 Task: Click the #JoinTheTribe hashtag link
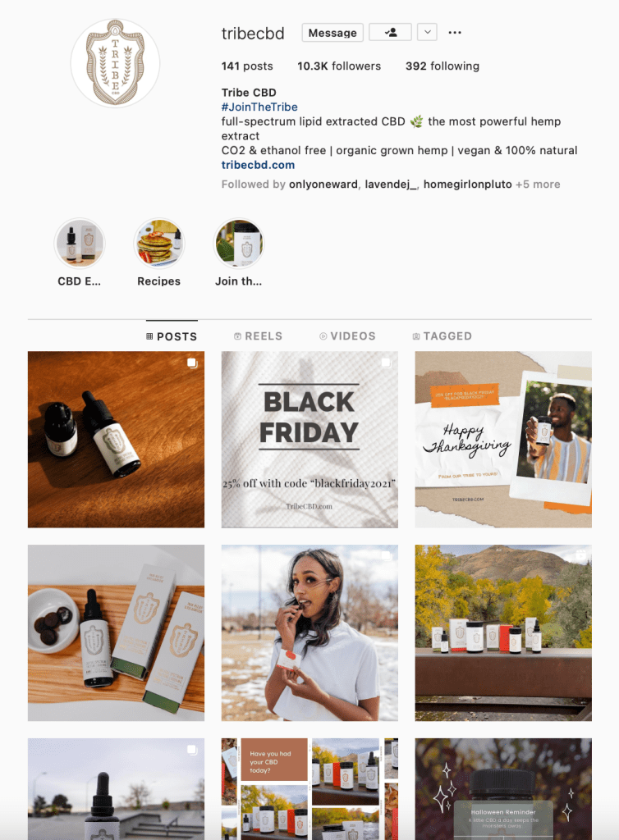tap(259, 107)
